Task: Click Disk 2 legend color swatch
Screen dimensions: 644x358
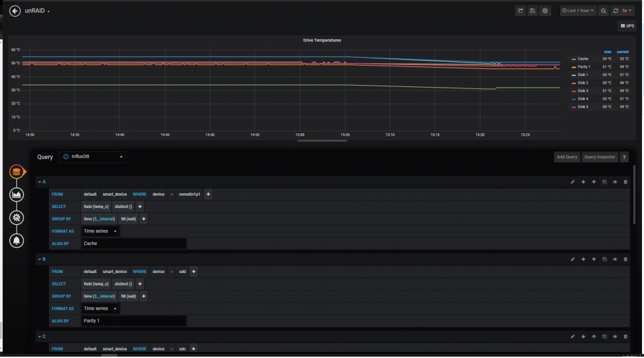Action: coord(574,83)
